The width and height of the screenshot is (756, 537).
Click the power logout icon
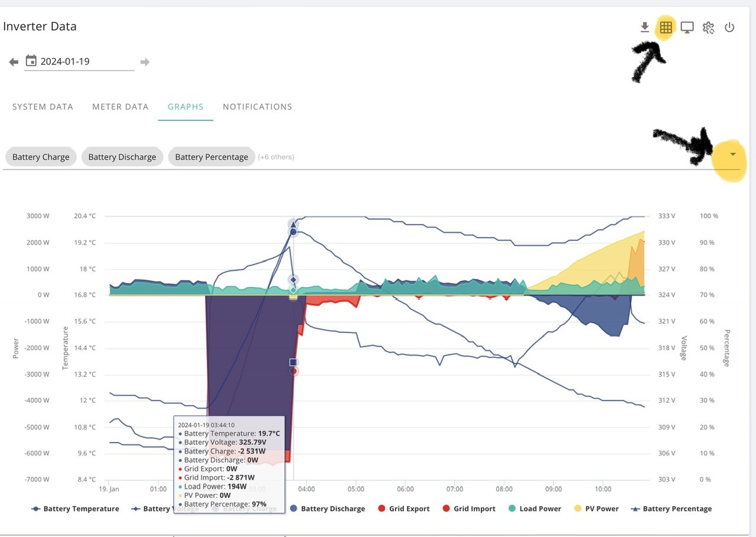[x=729, y=27]
